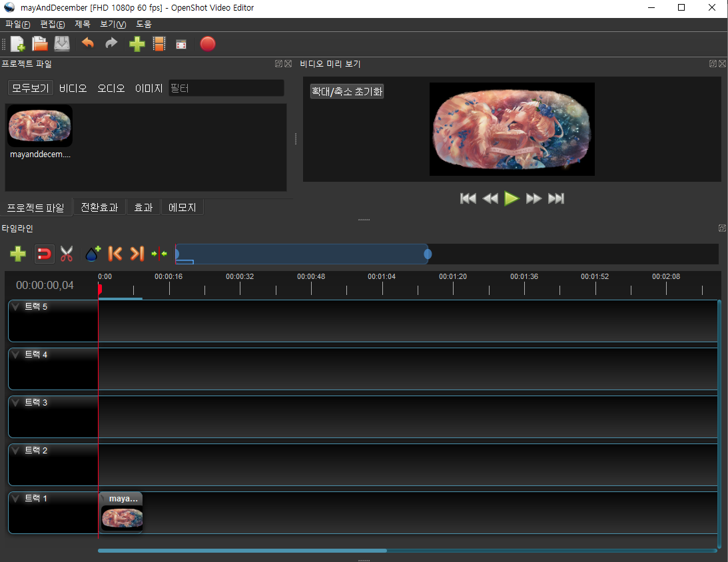The width and height of the screenshot is (728, 562).
Task: Click the 확대/축소 초기화 button
Action: click(x=347, y=91)
